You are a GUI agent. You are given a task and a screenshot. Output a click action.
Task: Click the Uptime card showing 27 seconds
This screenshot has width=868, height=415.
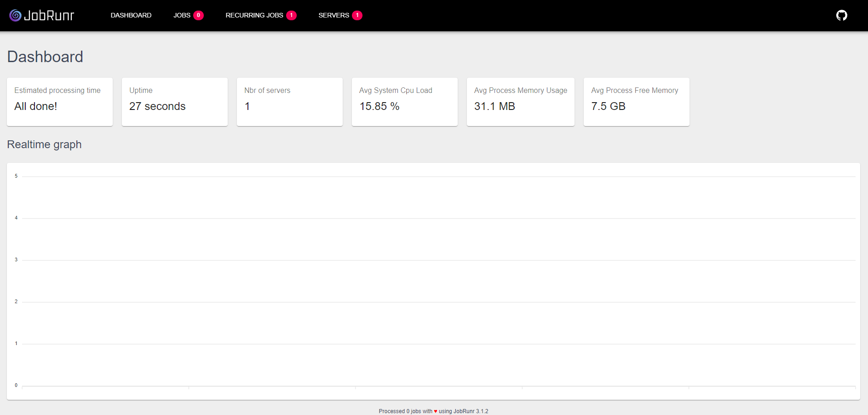pos(174,102)
